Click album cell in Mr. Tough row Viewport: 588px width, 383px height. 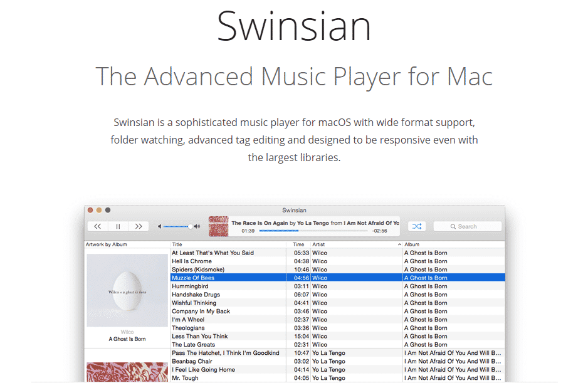click(453, 378)
